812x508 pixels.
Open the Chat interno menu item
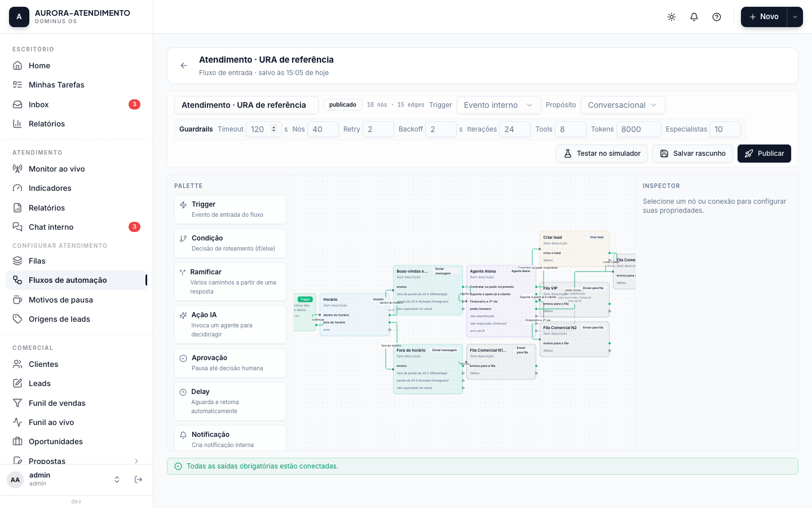[77, 227]
